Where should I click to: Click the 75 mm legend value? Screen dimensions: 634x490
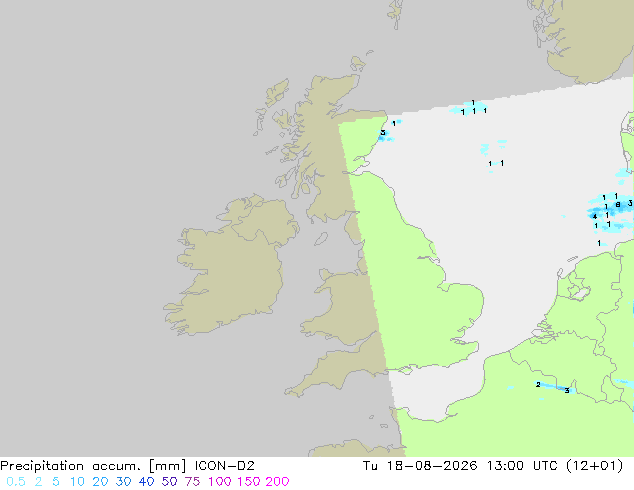192,482
